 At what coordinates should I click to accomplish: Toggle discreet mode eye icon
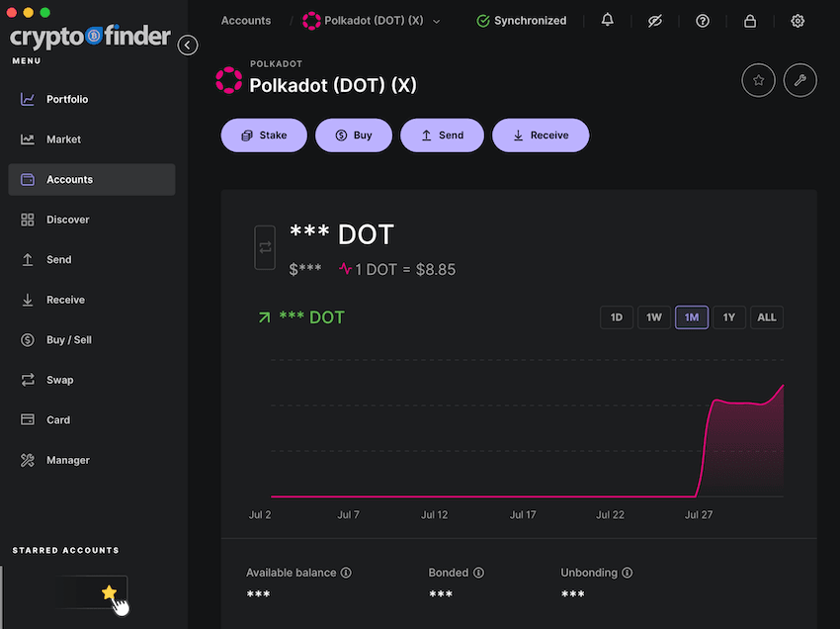click(x=654, y=21)
